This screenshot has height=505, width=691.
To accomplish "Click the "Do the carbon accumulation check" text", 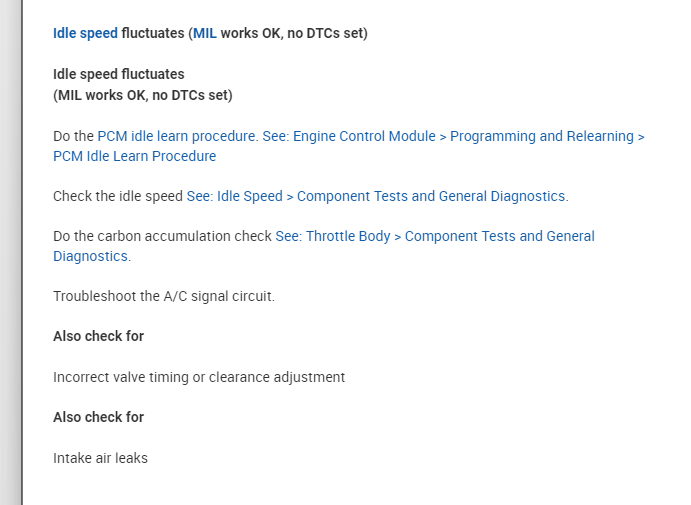I will (x=162, y=236).
